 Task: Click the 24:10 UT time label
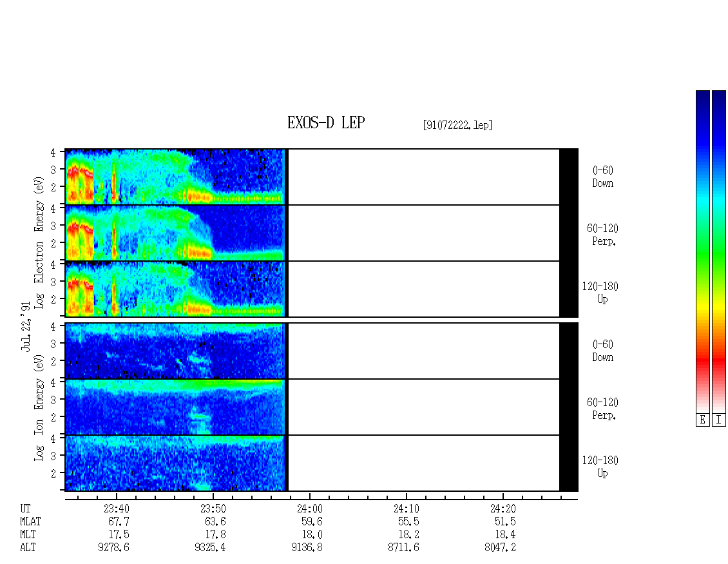click(407, 509)
